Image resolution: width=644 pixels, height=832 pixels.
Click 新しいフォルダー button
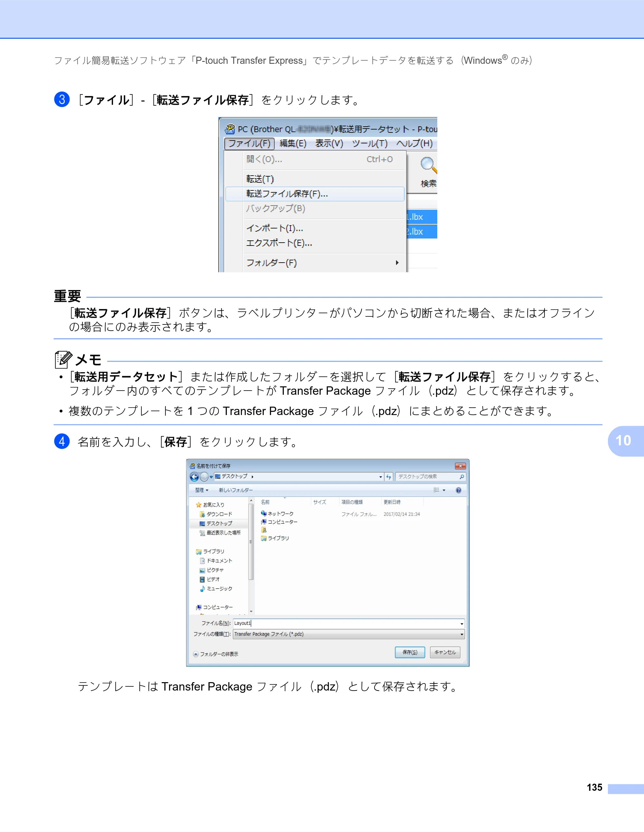pyautogui.click(x=236, y=490)
